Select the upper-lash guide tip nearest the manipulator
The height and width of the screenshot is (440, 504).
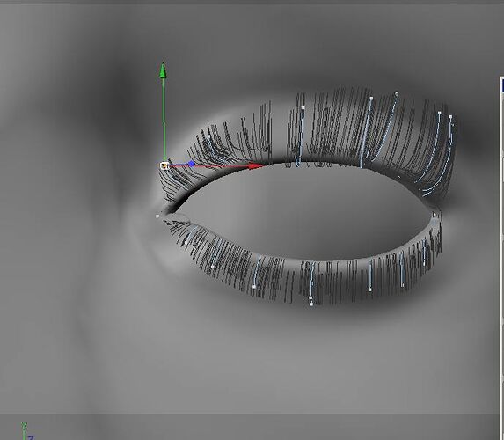pos(209,136)
